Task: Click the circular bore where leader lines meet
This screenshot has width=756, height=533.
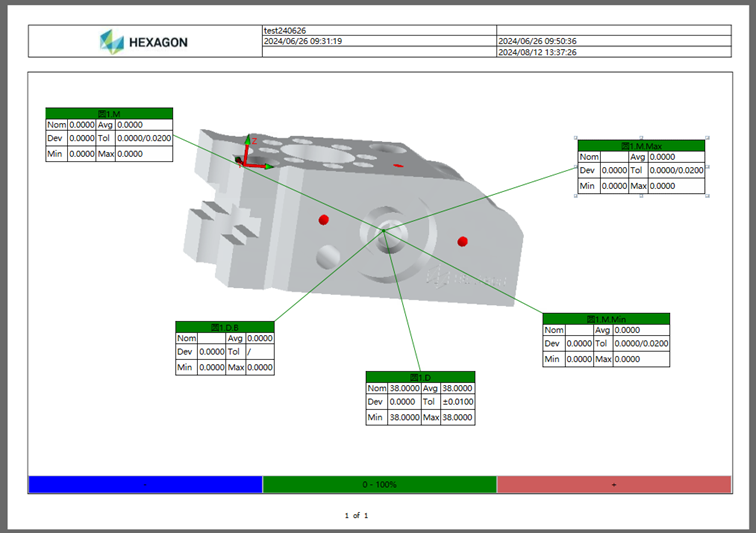Action: coord(384,231)
